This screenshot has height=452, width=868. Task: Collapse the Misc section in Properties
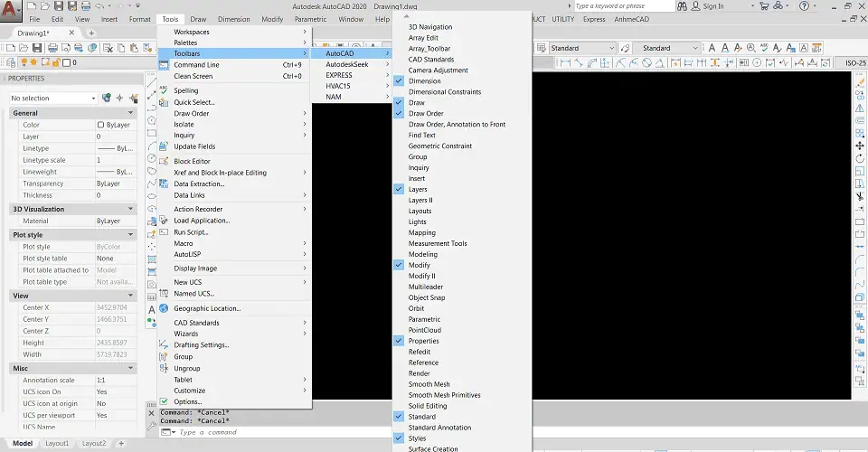(x=130, y=368)
